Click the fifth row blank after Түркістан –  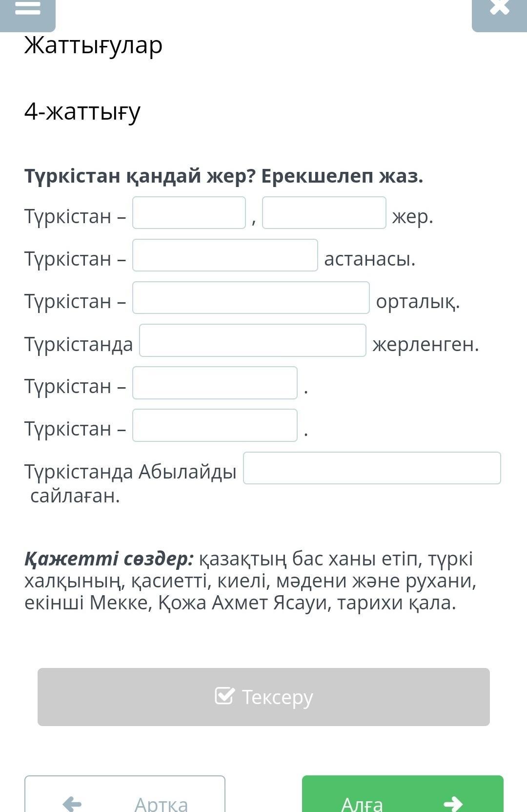coord(215,383)
